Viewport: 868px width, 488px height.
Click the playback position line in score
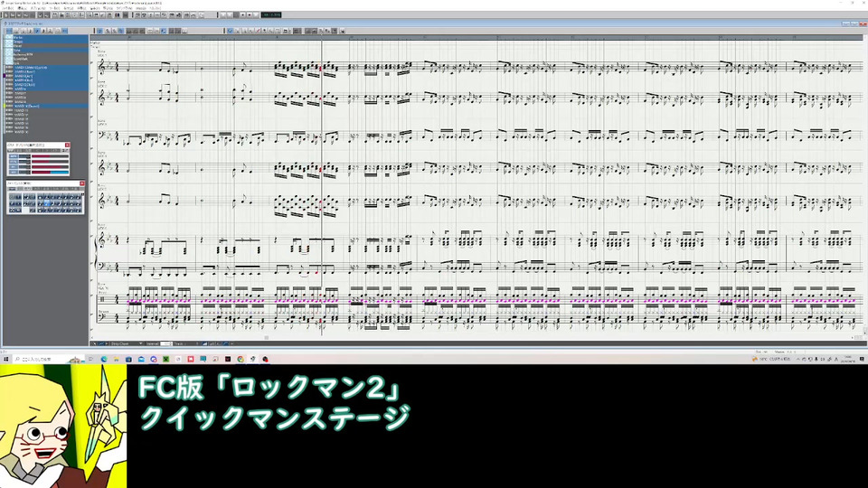tap(321, 188)
